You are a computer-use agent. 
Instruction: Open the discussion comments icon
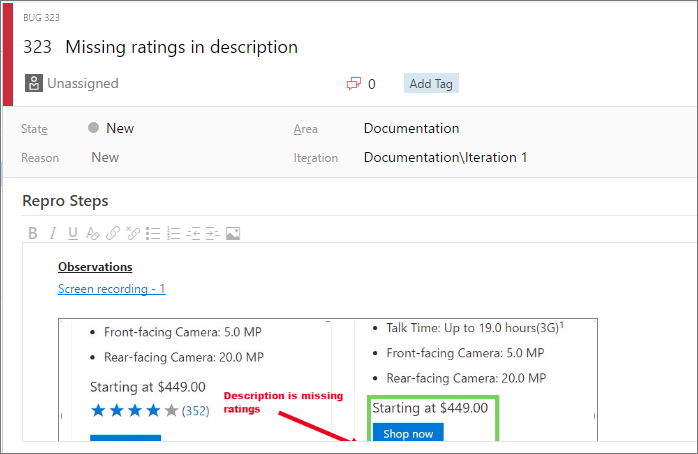[x=353, y=84]
